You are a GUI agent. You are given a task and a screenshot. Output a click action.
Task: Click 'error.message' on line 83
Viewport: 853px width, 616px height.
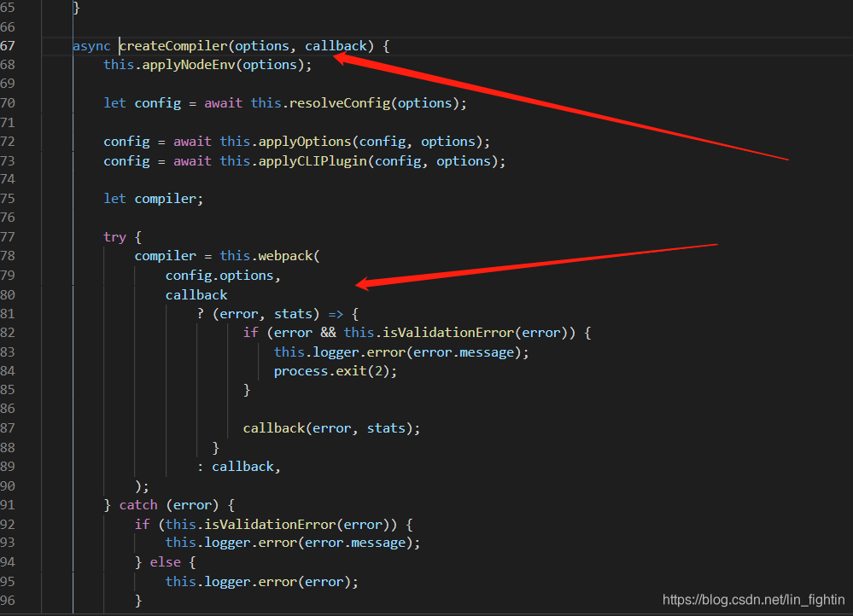pos(464,352)
